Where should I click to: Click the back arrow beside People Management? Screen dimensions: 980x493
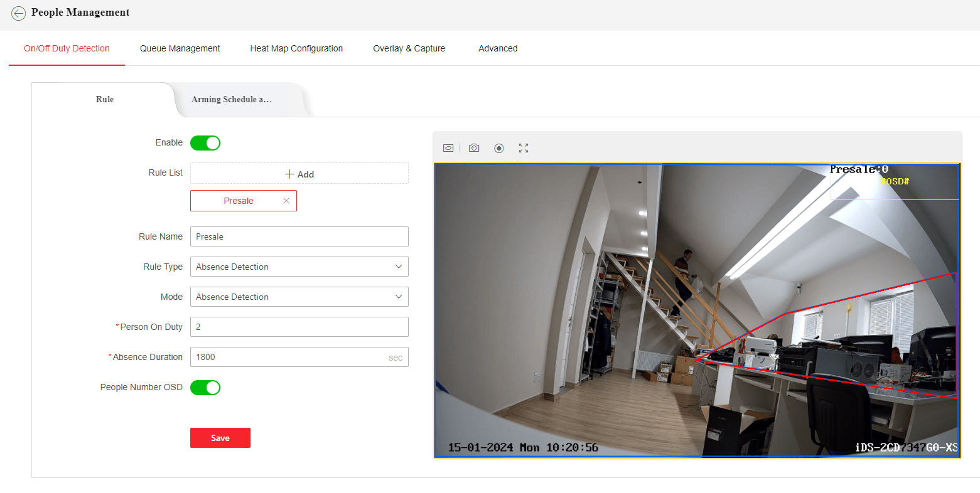pyautogui.click(x=18, y=13)
